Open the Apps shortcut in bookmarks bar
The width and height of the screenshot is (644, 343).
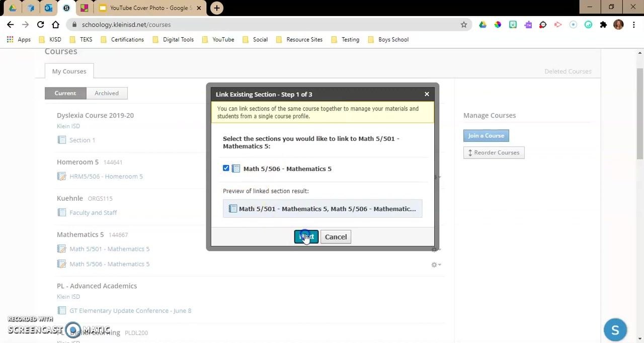tap(19, 39)
